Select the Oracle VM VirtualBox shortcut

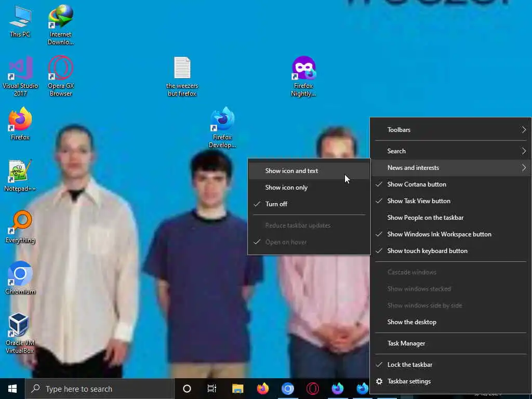tap(19, 333)
